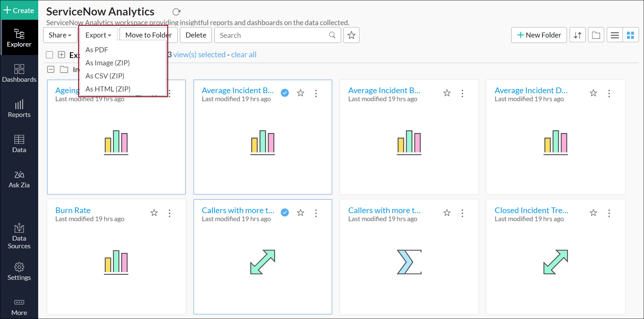Favorite the Closed Incident Tre... report
Image resolution: width=644 pixels, height=319 pixels.
[x=593, y=213]
